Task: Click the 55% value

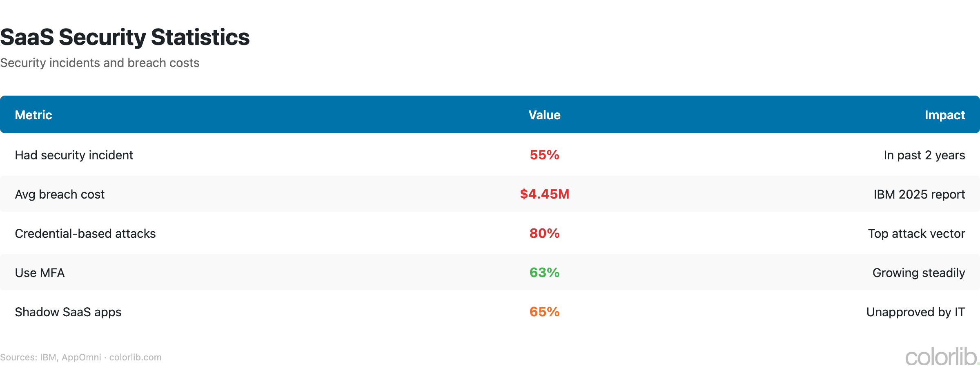Action: point(544,155)
